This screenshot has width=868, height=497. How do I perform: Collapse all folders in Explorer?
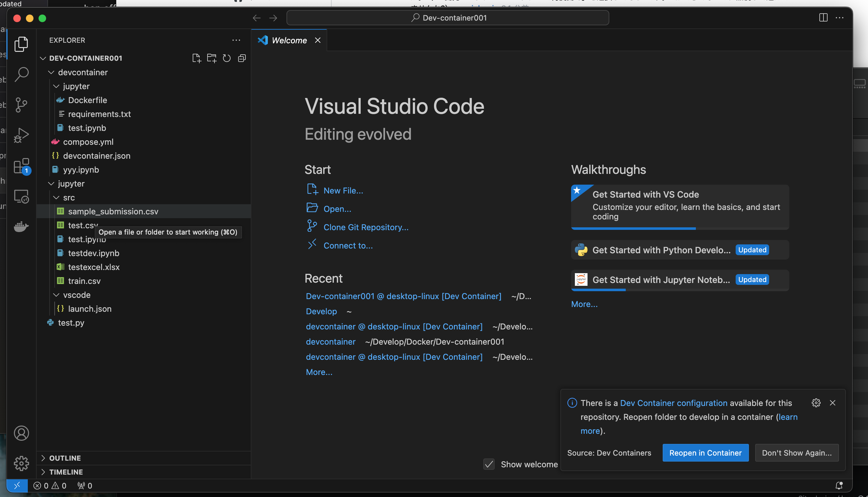(x=242, y=58)
